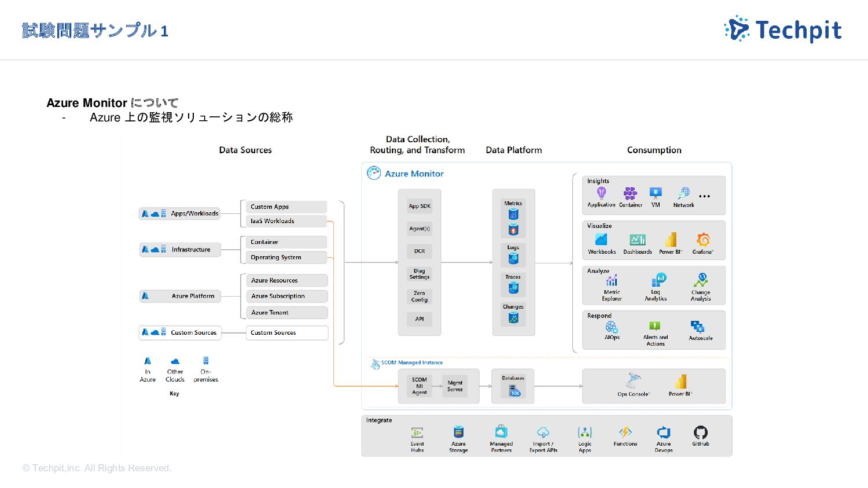868x488 pixels.
Task: Click the Alerts and Actions icon
Action: [654, 327]
